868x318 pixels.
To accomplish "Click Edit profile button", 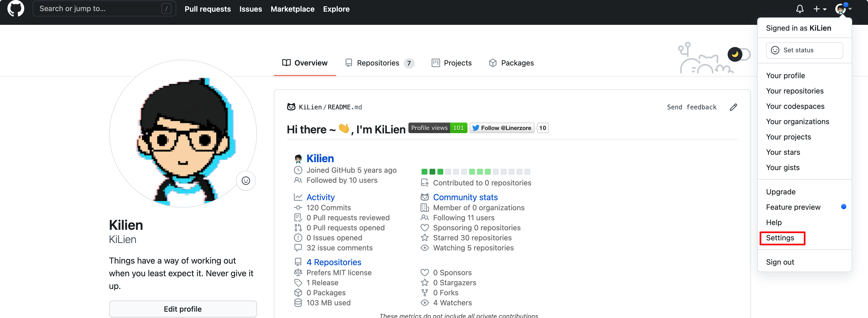I will coord(183,308).
